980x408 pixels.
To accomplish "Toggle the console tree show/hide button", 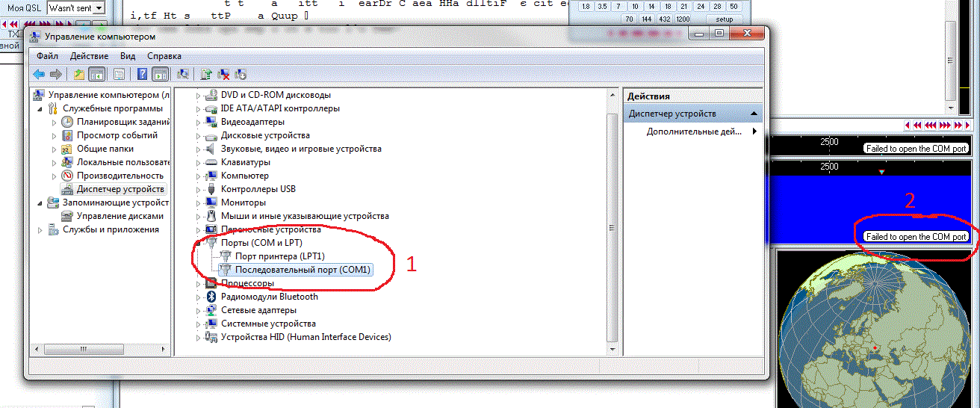I will point(96,74).
